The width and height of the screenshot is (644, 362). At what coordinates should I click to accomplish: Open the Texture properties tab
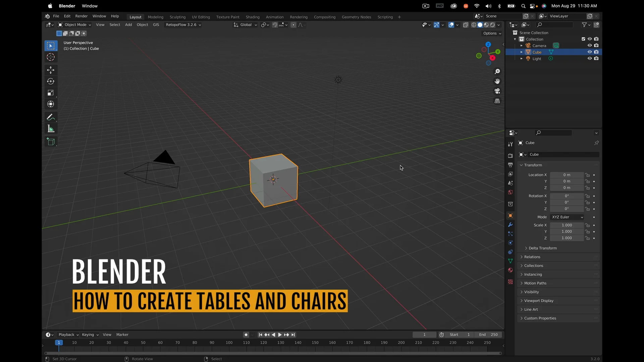[x=510, y=282]
